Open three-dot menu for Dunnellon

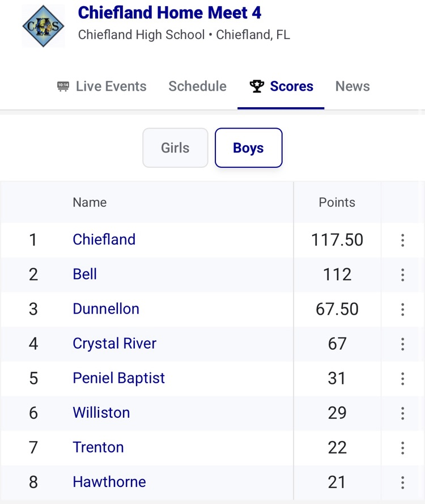click(x=402, y=309)
